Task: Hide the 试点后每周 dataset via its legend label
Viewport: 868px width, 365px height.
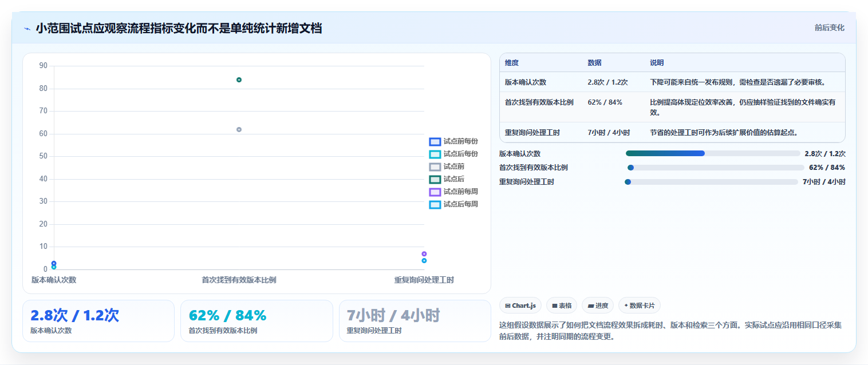Action: click(x=460, y=204)
